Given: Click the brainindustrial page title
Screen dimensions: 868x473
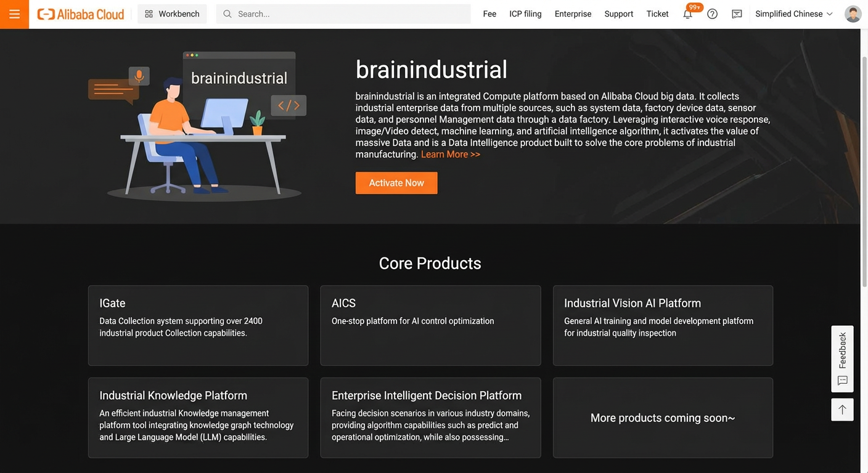Looking at the screenshot, I should point(432,70).
